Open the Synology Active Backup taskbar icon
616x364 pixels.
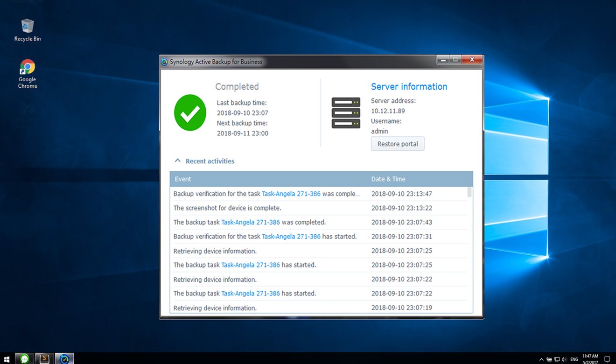tap(64, 358)
